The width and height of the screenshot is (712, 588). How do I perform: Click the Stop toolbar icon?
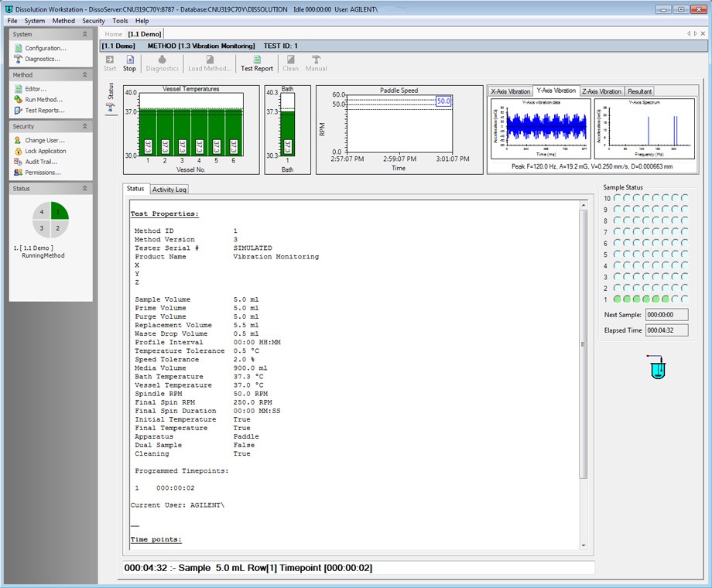coord(129,63)
